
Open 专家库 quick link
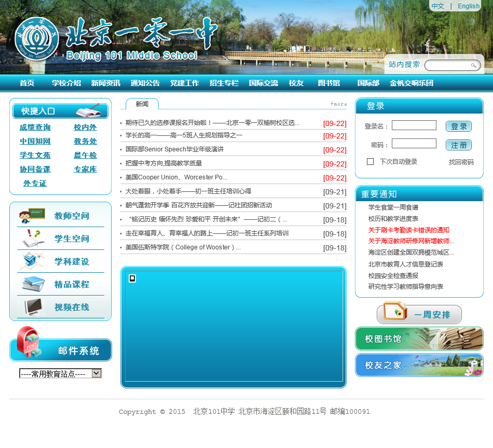85,170
